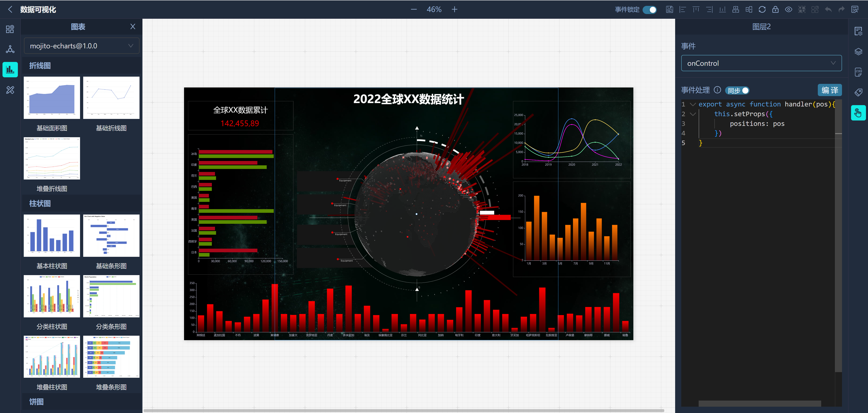
Task: Select the 基础折线图 chart thumbnail
Action: [111, 98]
